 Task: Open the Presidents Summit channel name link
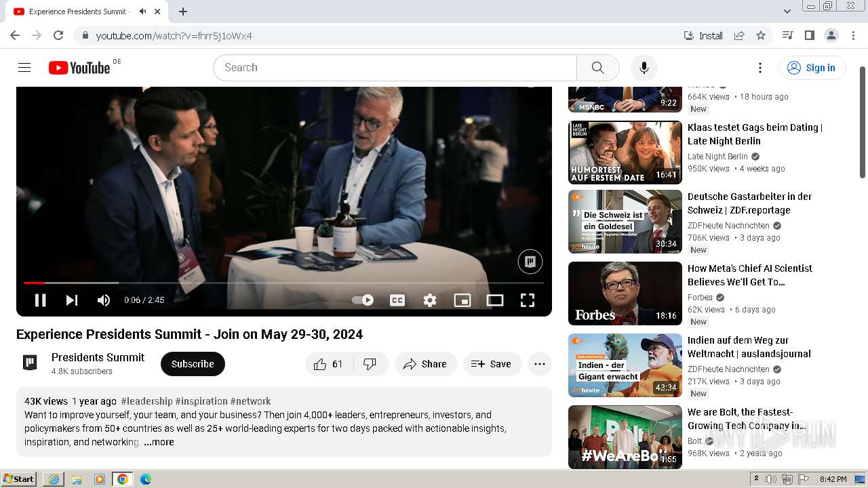[x=98, y=357]
